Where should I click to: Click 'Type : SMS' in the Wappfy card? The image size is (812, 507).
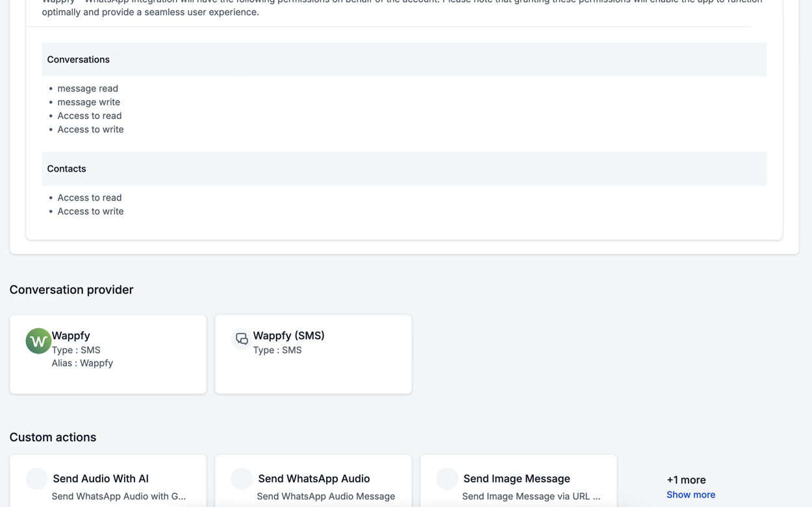[x=76, y=350]
